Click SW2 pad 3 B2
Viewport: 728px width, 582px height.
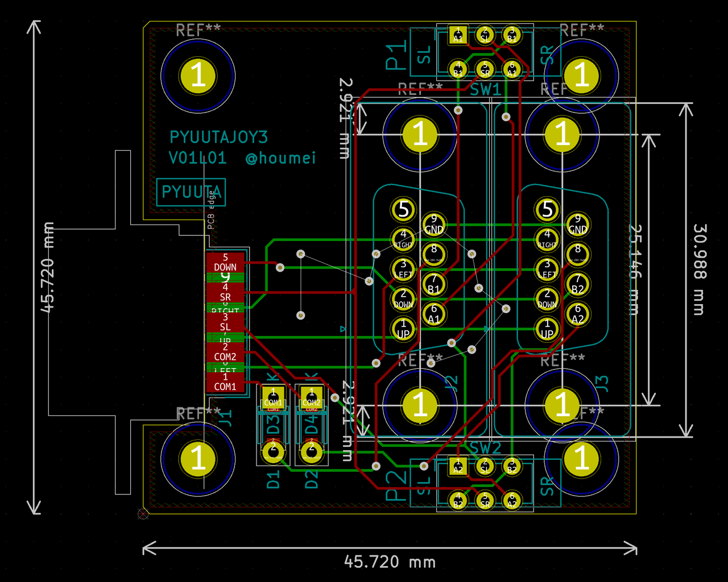coord(512,465)
